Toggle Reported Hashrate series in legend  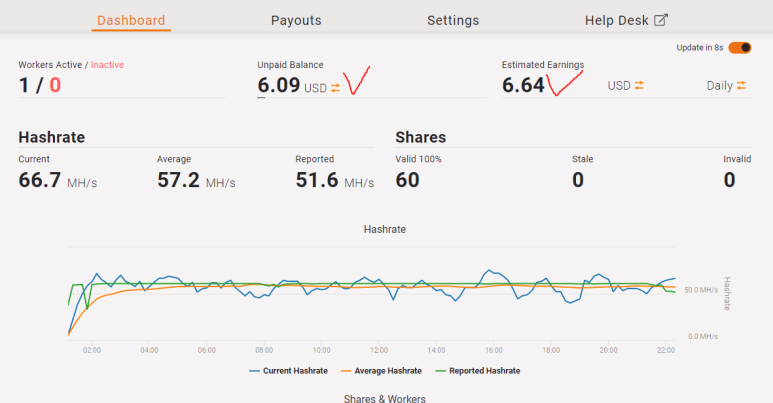[x=478, y=371]
